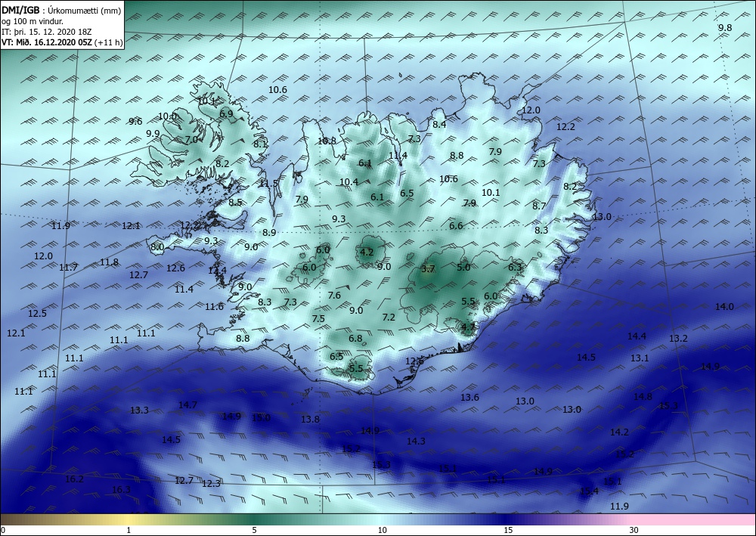Click the map value 13.2
The height and width of the screenshot is (536, 756).
tap(678, 339)
